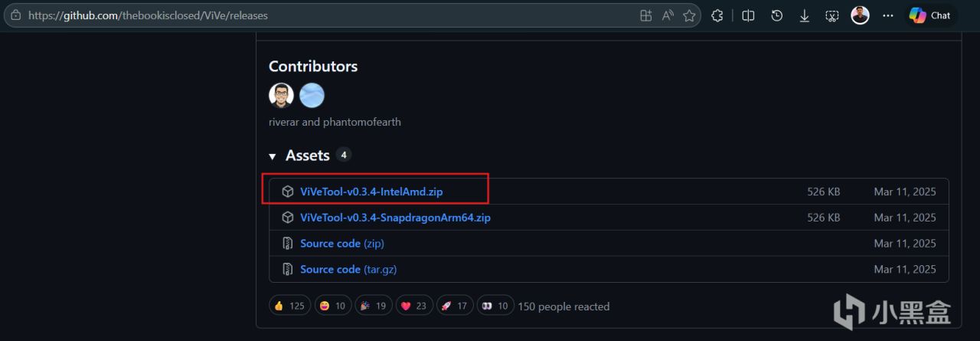Click package icon beside SnapdragonArm64 zip
This screenshot has width=980, height=341.
pyautogui.click(x=288, y=218)
